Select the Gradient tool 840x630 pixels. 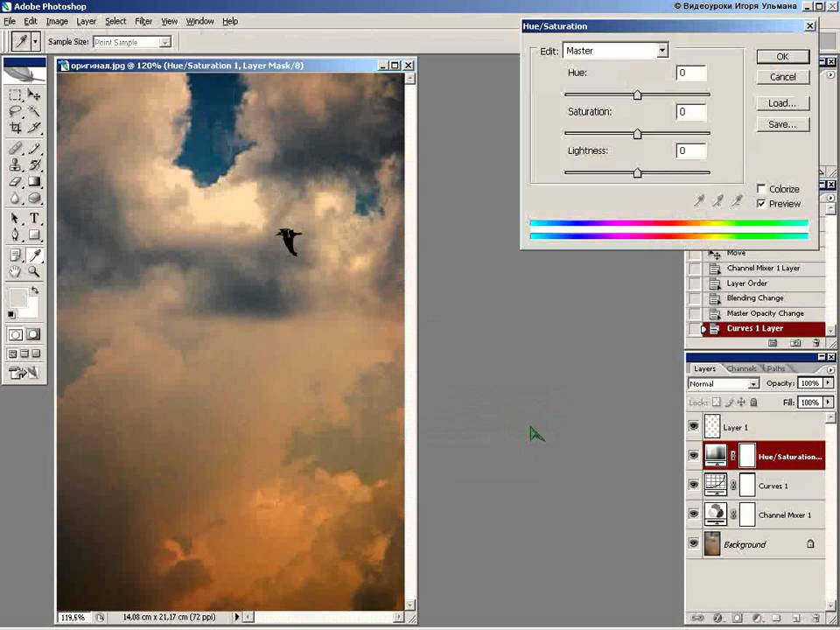[34, 182]
